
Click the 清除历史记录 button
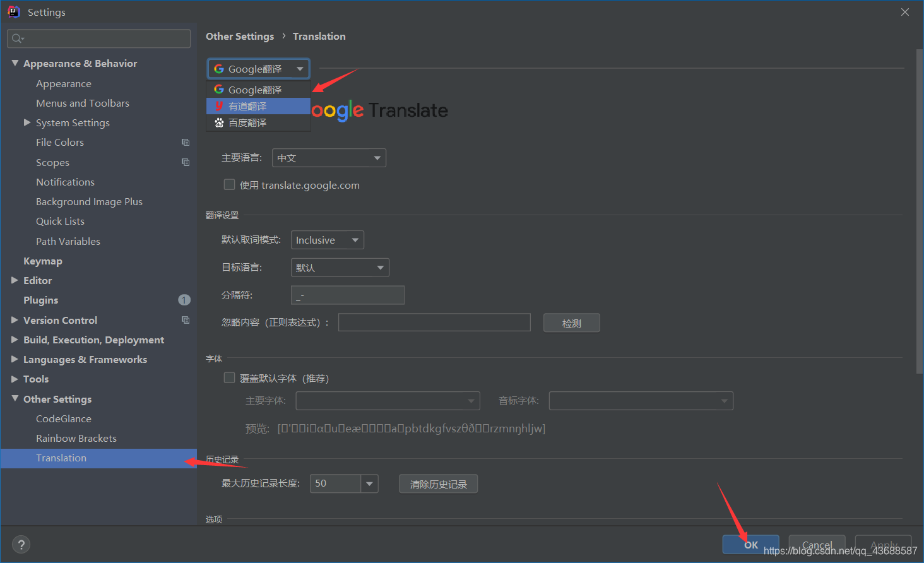438,484
